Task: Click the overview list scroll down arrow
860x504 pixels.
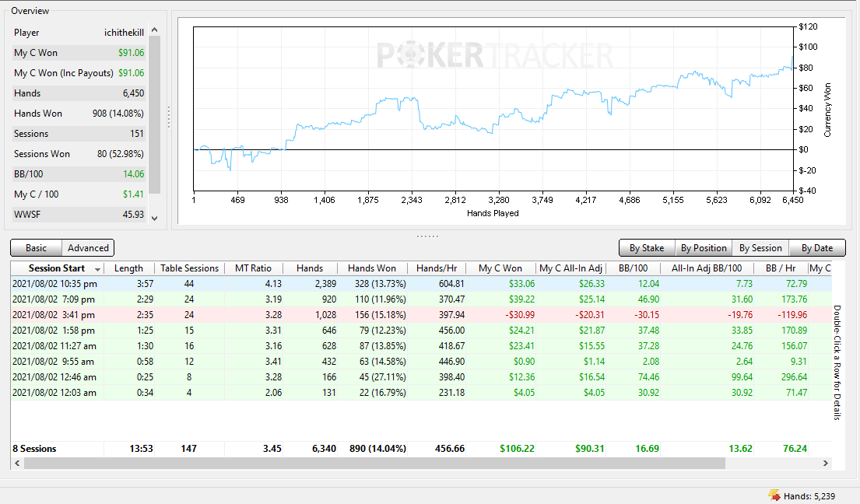Action: coord(155,218)
